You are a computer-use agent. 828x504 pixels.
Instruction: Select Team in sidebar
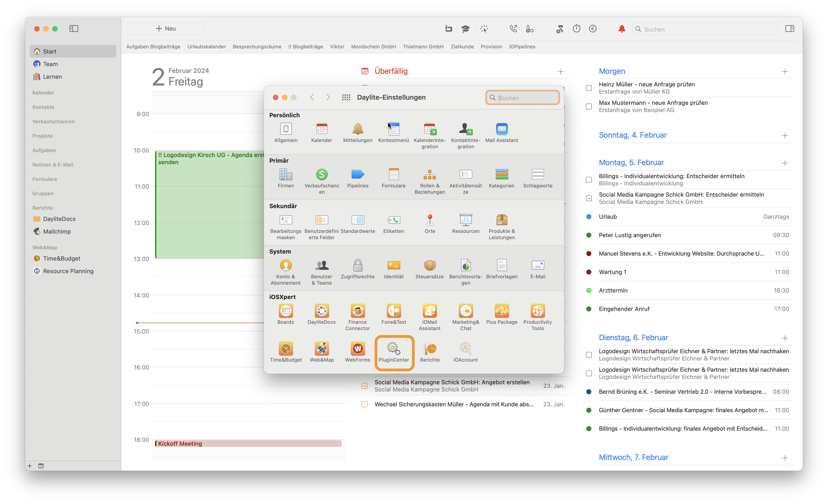click(73, 64)
